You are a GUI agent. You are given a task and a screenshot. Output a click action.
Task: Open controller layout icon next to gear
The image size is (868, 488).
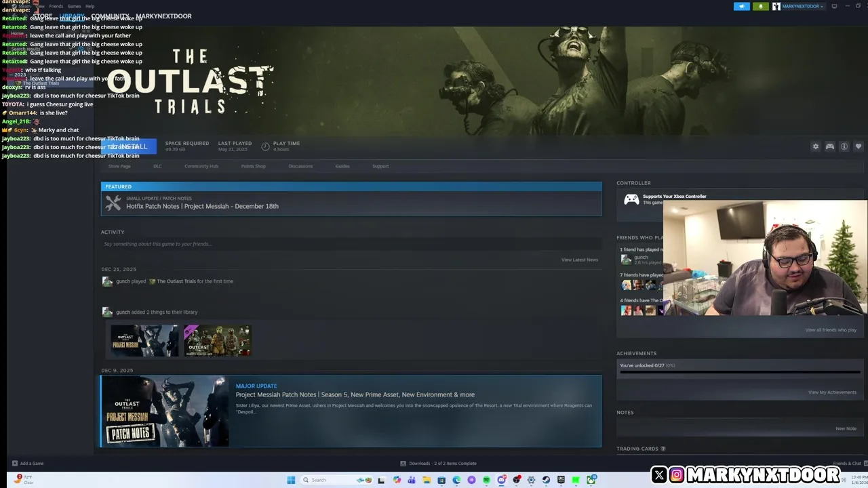[x=829, y=146]
